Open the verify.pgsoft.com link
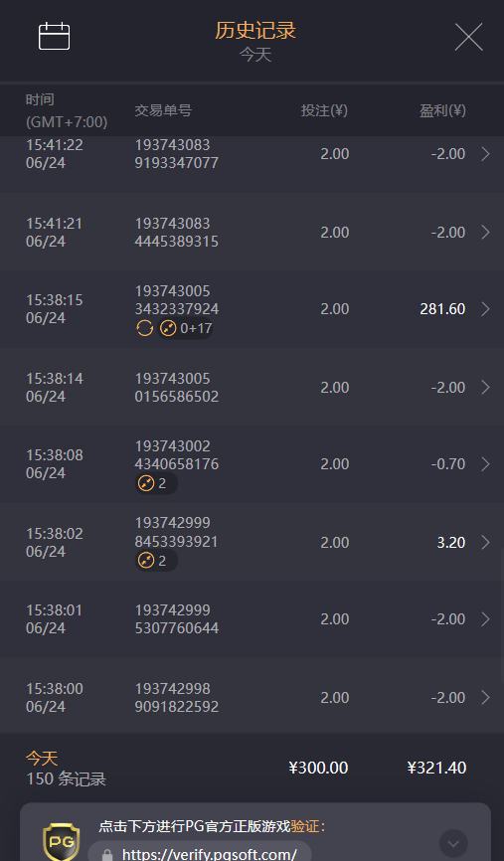Screen dimensions: 504x861 tap(209, 854)
